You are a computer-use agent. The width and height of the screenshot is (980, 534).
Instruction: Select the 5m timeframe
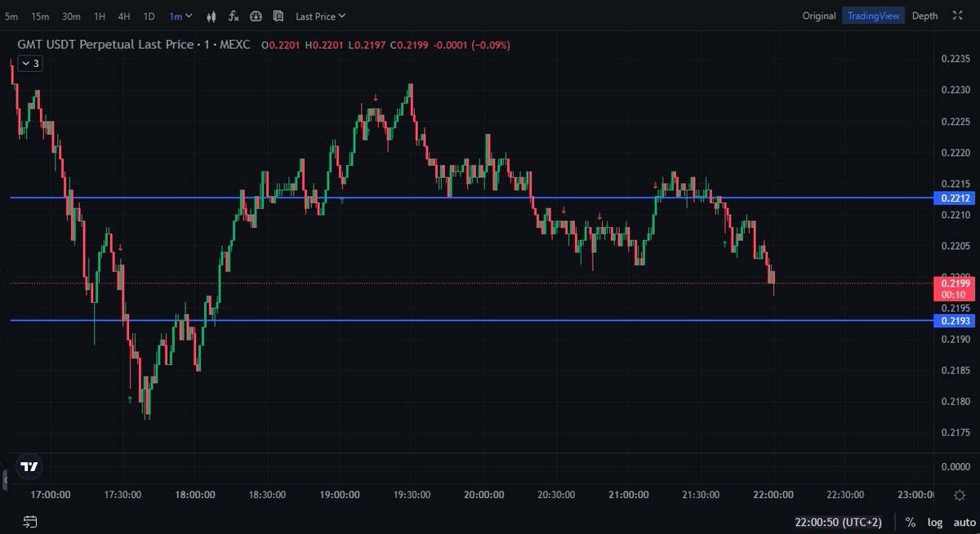11,16
